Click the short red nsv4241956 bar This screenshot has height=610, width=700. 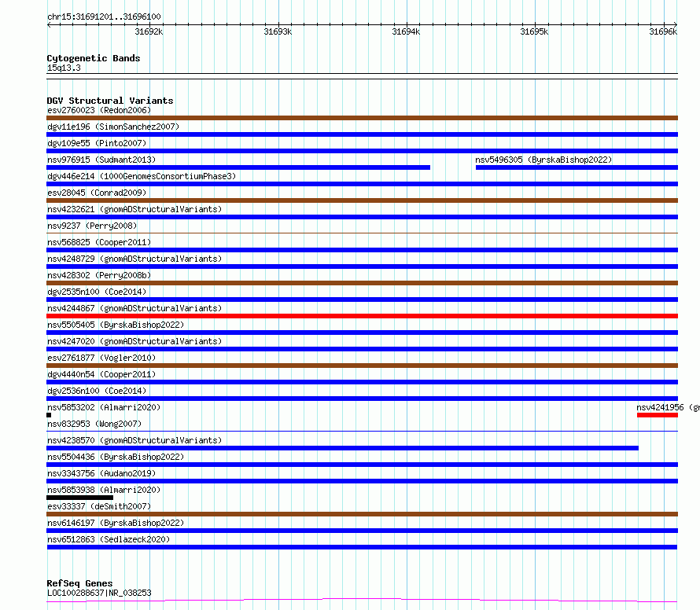[658, 415]
